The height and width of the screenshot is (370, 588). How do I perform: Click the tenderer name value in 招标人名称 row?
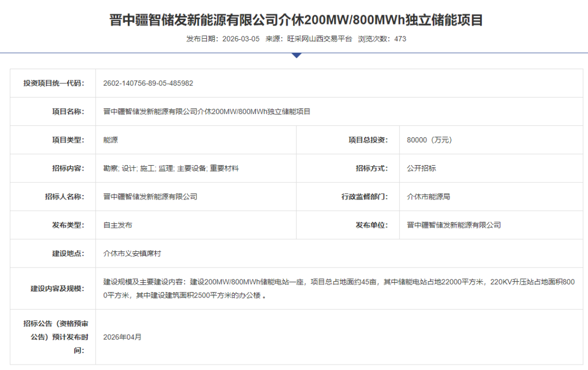tap(150, 197)
